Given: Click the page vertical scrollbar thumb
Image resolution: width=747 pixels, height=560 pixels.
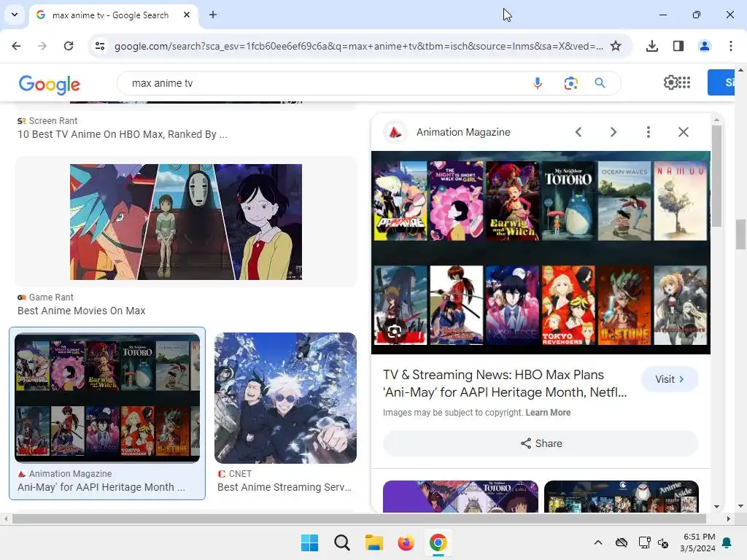Looking at the screenshot, I should pyautogui.click(x=740, y=234).
